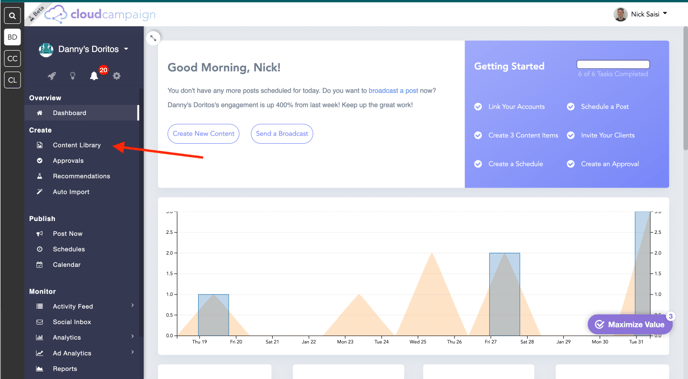Toggle the Schedule a Post check
688x379 pixels.
[x=570, y=107]
